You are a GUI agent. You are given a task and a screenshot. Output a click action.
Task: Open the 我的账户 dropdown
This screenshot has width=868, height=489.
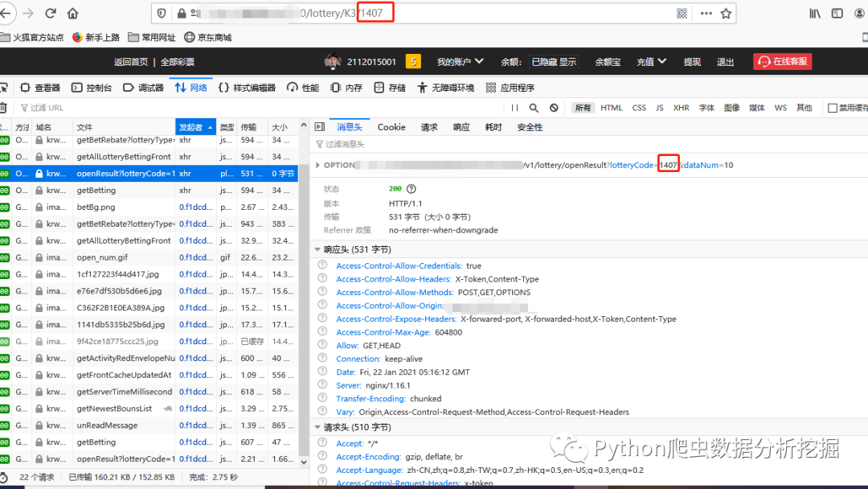click(460, 61)
